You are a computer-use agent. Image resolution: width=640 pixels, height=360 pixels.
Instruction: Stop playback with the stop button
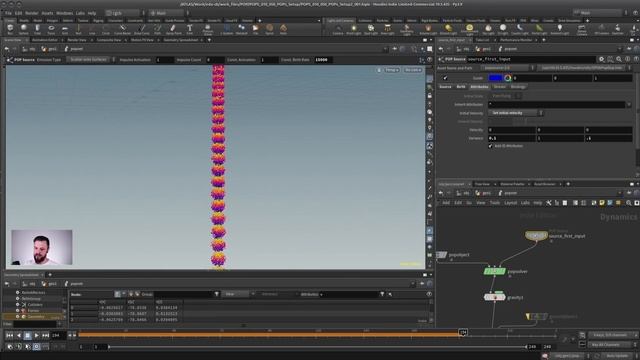27,336
